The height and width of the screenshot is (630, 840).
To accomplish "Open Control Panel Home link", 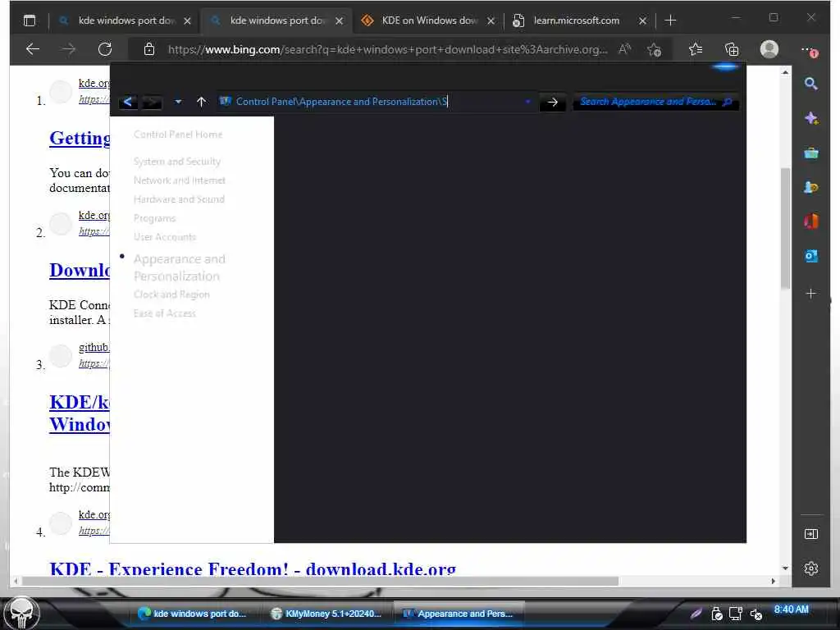I will pyautogui.click(x=178, y=135).
